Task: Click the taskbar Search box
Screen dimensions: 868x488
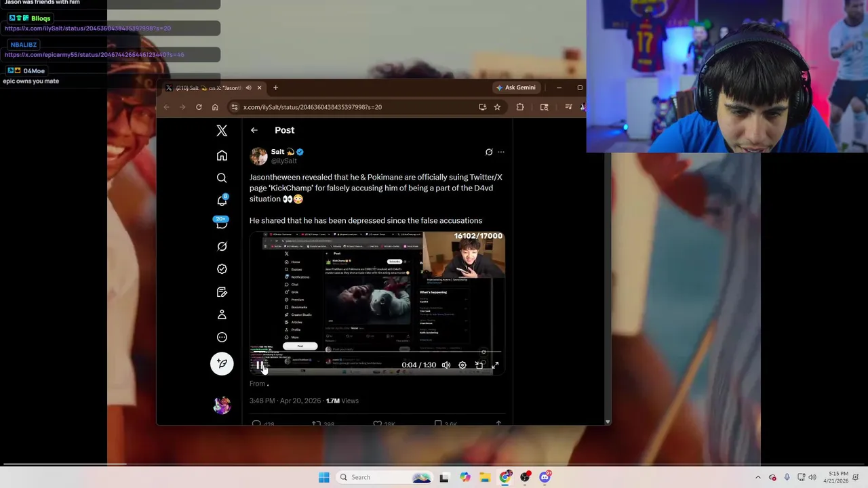Action: click(384, 477)
